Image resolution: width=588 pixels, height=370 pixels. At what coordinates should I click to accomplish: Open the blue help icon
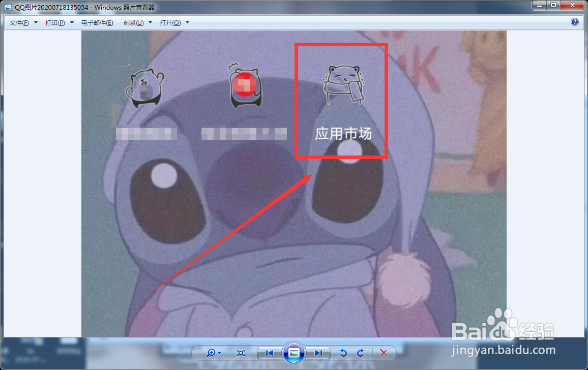[574, 22]
